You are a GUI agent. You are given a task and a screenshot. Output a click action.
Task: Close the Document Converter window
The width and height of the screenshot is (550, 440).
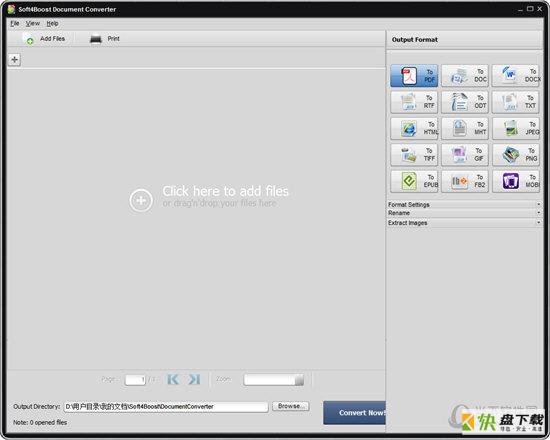[x=539, y=9]
